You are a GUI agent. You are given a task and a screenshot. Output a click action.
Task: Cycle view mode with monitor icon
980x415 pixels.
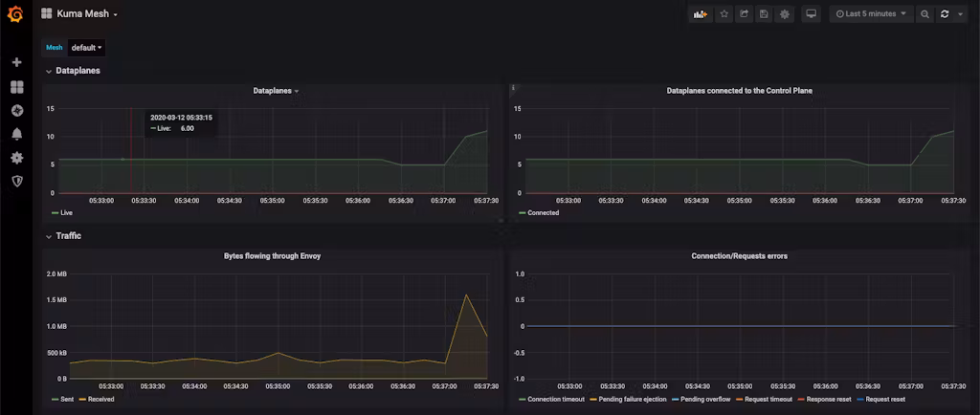point(812,14)
